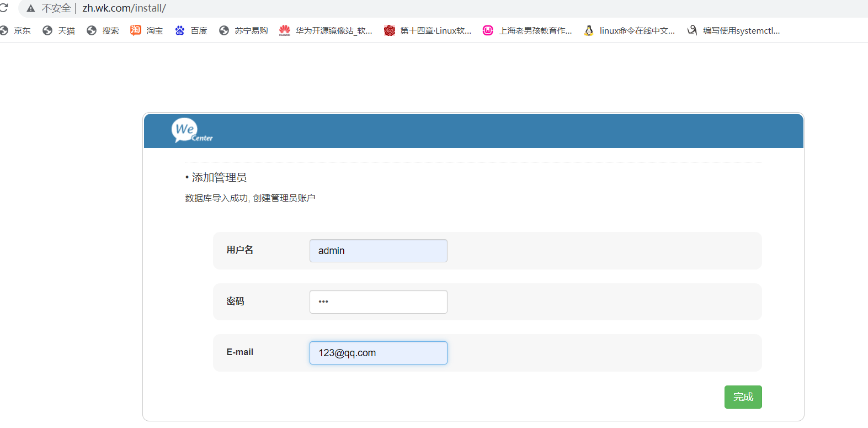The height and width of the screenshot is (428, 868).
Task: Click the Huawei logo favicon
Action: click(x=285, y=30)
